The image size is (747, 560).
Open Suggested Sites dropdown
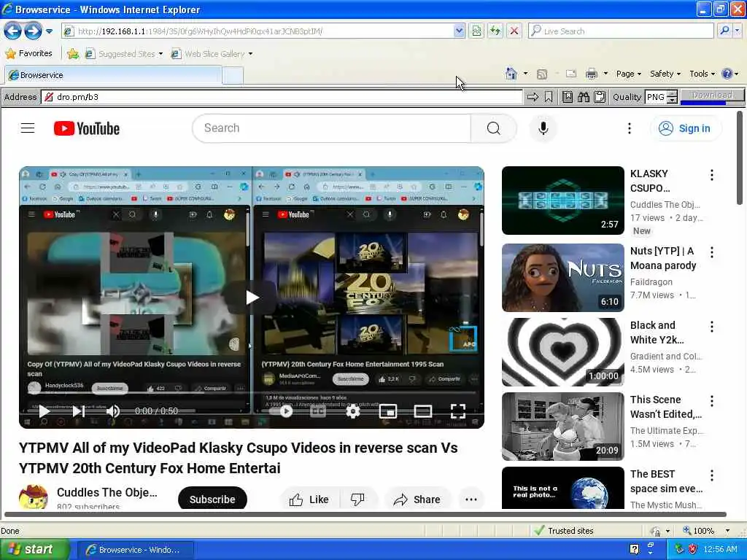click(124, 54)
